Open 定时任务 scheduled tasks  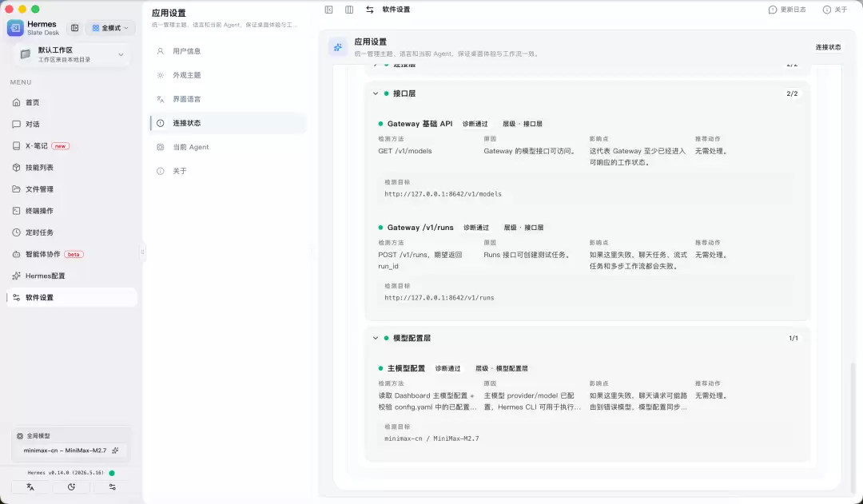72,232
